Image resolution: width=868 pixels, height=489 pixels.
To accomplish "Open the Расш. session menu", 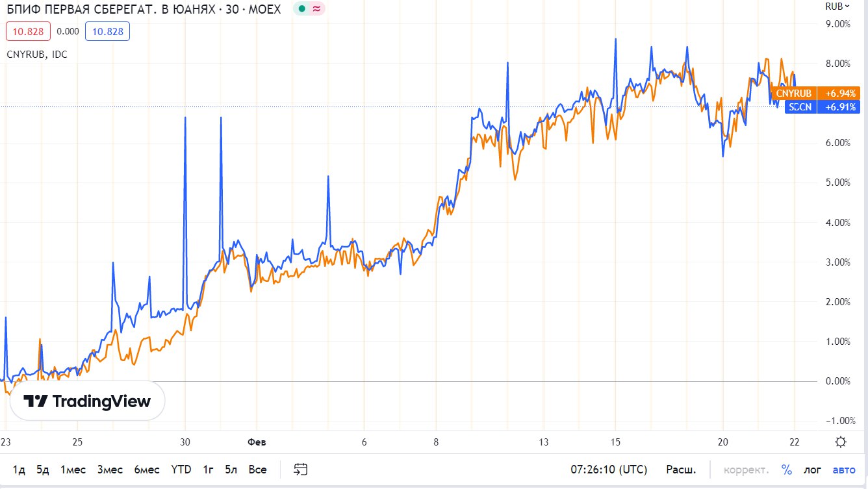I will (681, 469).
